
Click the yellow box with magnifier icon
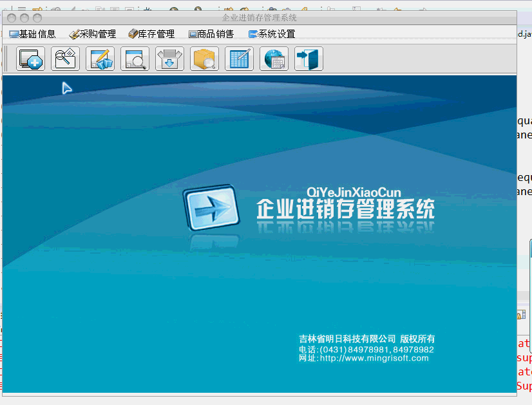point(205,59)
